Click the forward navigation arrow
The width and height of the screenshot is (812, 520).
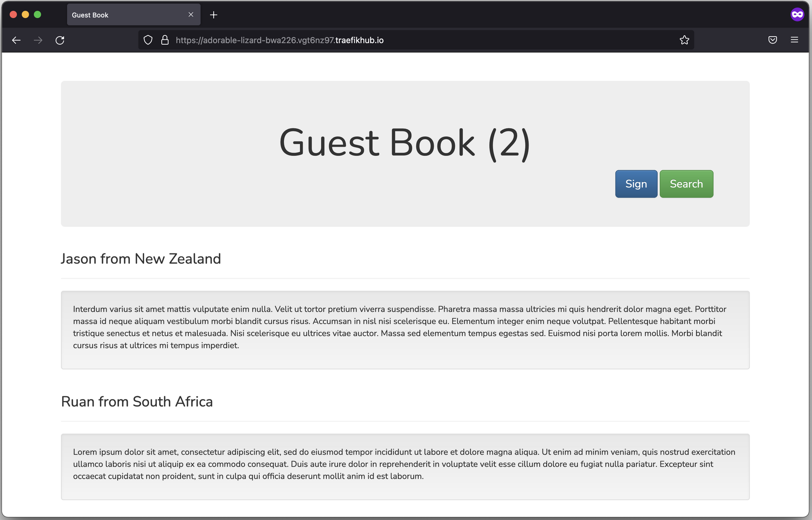click(38, 40)
